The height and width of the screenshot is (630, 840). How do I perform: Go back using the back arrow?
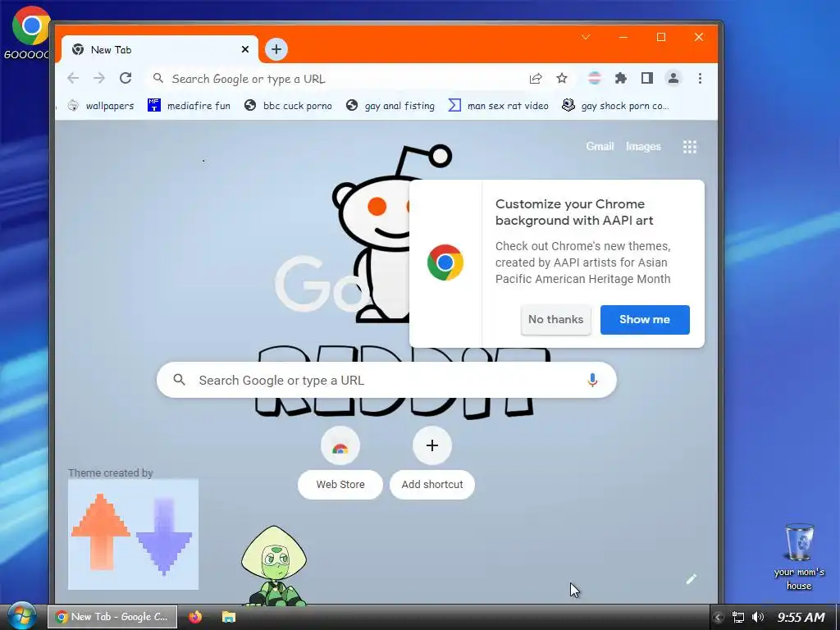(73, 78)
